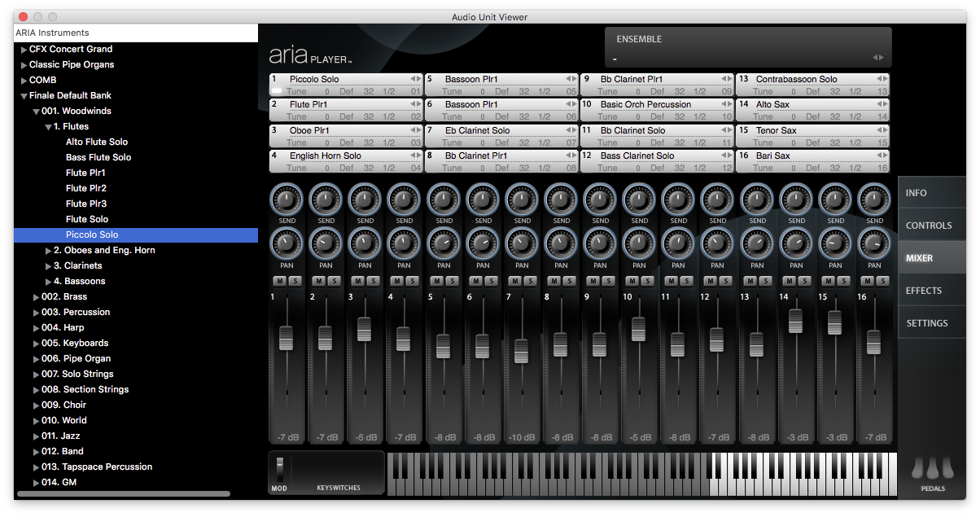980x517 pixels.
Task: Expand the CFX Concert Grand tree node
Action: coord(24,50)
